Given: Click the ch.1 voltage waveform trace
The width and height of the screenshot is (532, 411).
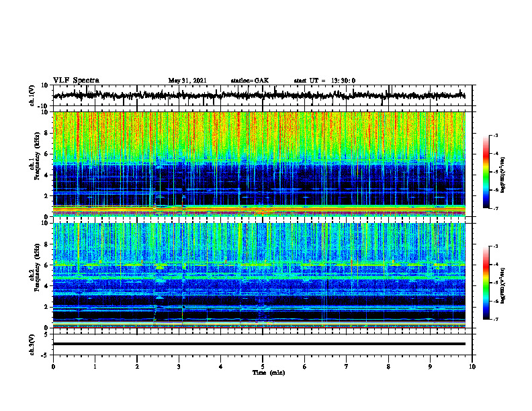Looking at the screenshot, I should pos(259,95).
